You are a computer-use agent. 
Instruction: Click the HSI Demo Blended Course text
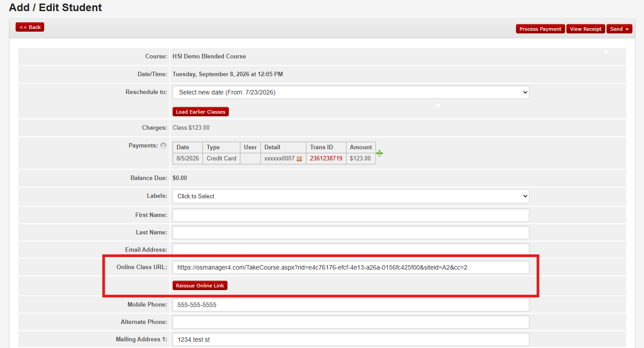[x=209, y=57]
